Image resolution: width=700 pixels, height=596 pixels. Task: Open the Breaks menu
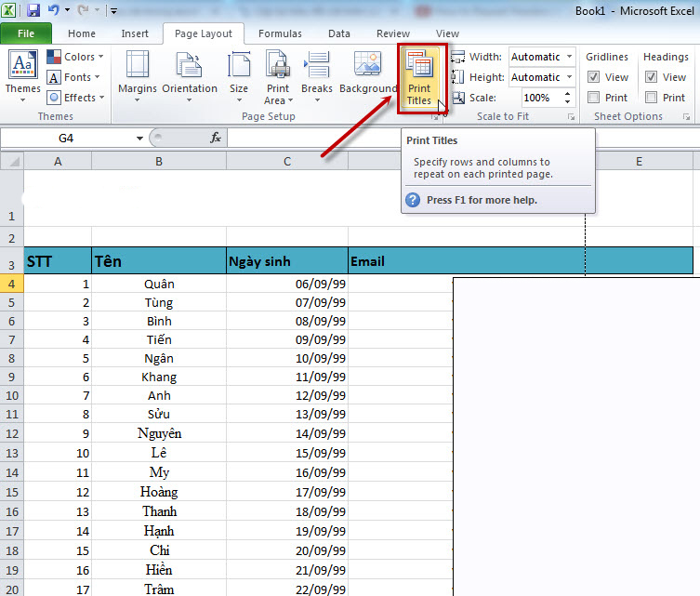316,76
